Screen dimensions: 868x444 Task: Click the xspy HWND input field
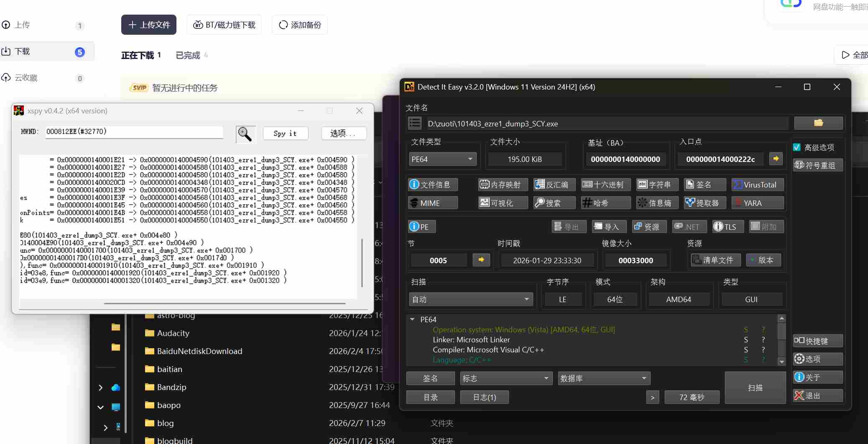point(134,132)
